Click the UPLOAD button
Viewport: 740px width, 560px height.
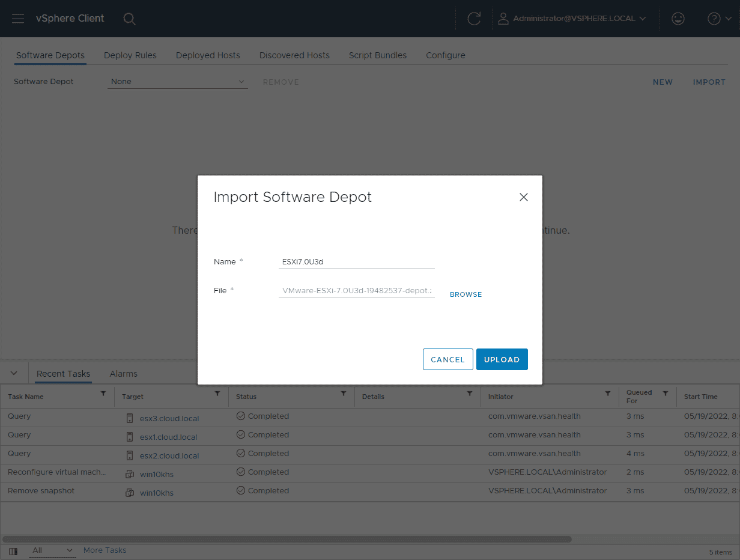click(502, 359)
